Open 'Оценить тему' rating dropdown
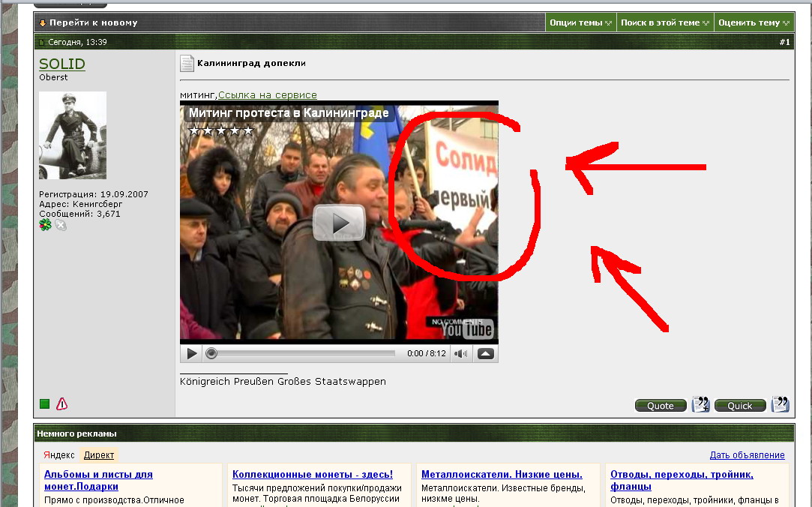The height and width of the screenshot is (507, 812). tap(754, 22)
